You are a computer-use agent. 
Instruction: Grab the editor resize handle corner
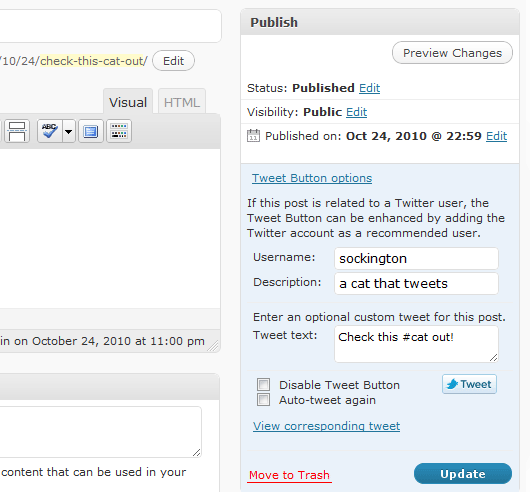[x=213, y=346]
